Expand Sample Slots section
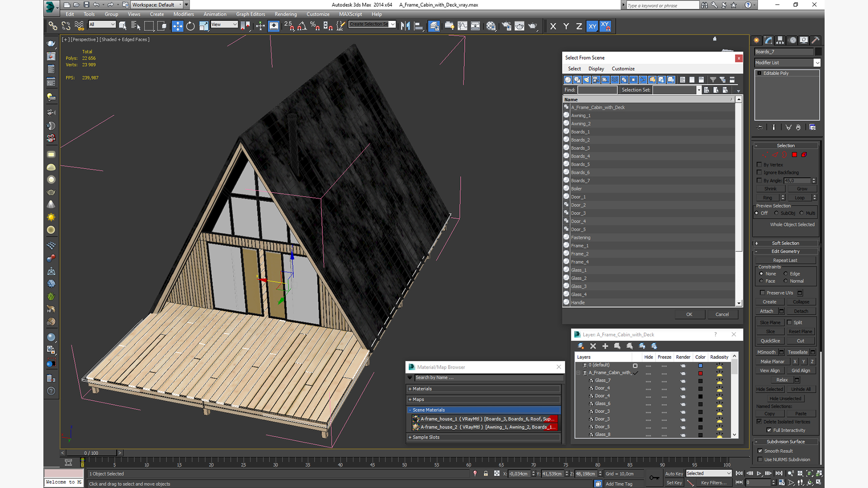The width and height of the screenshot is (868, 488). pos(484,437)
